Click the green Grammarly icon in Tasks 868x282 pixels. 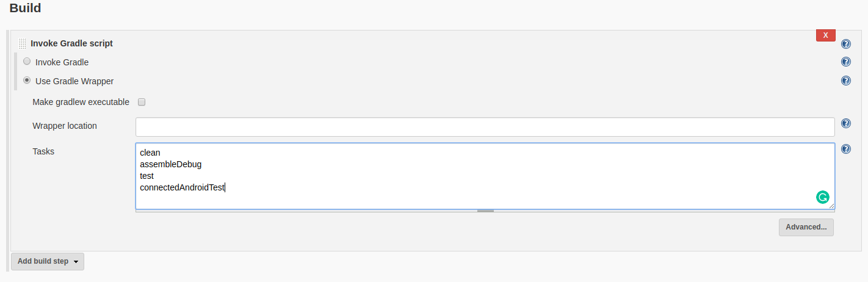pos(822,197)
